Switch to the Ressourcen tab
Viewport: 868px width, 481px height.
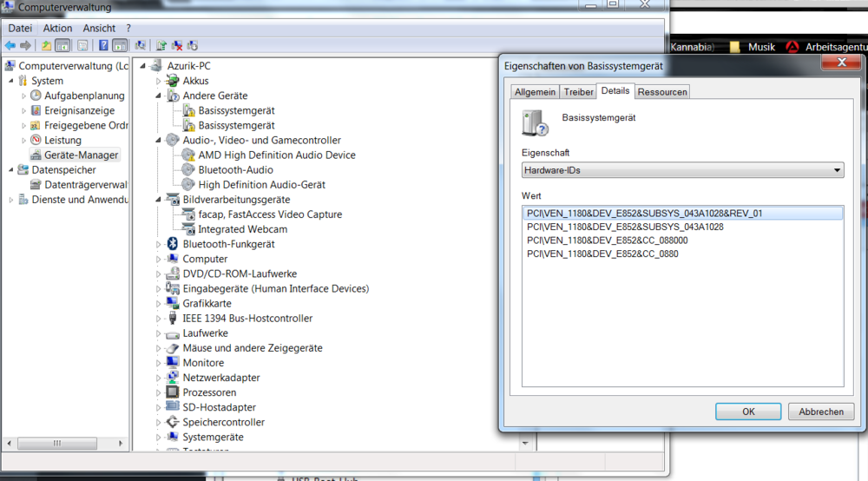(662, 92)
